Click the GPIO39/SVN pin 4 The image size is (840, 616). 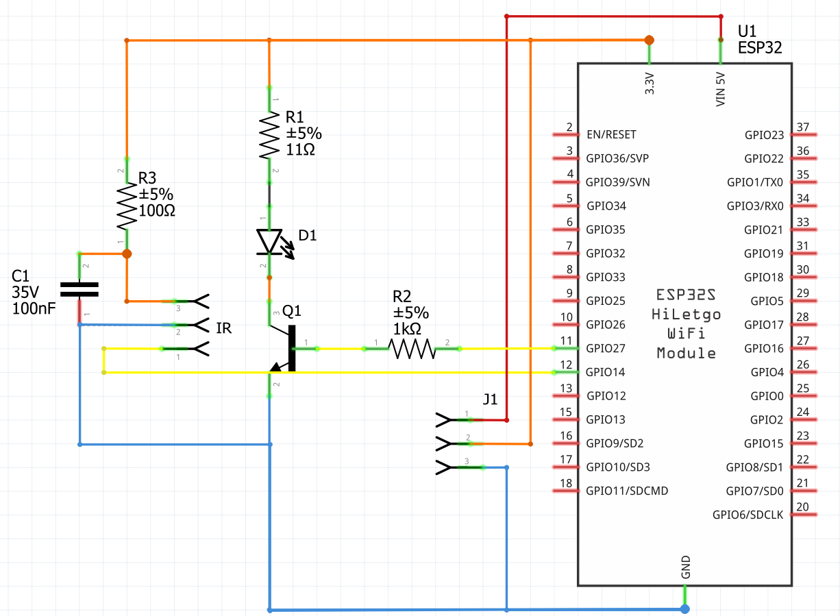[565, 182]
